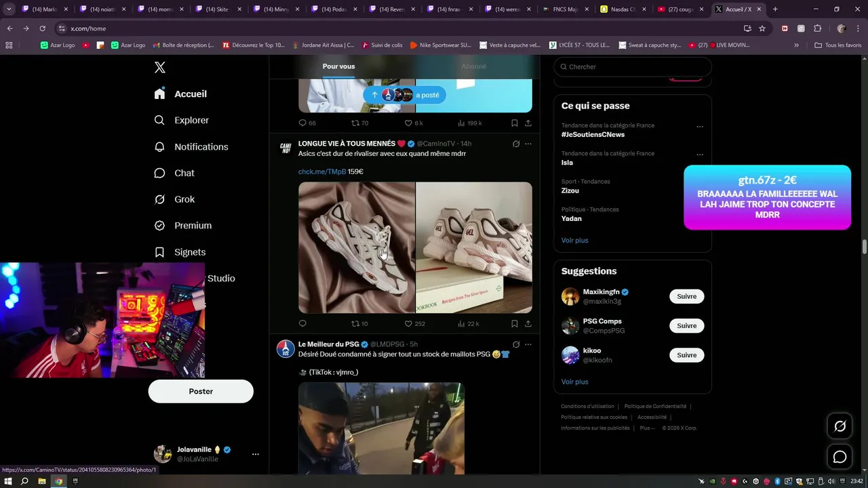Open more options for Le Meilleur du PSG post

point(528,344)
